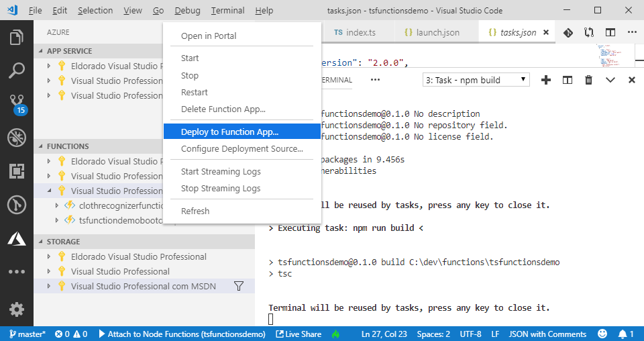
Task: Click LF end-of-line status entry
Action: point(495,334)
